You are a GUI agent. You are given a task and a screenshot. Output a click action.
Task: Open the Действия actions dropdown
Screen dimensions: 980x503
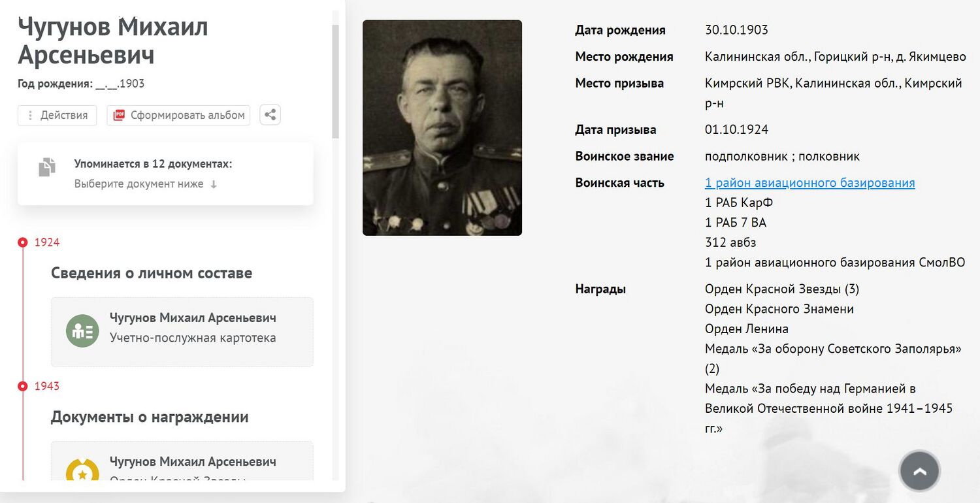coord(57,115)
